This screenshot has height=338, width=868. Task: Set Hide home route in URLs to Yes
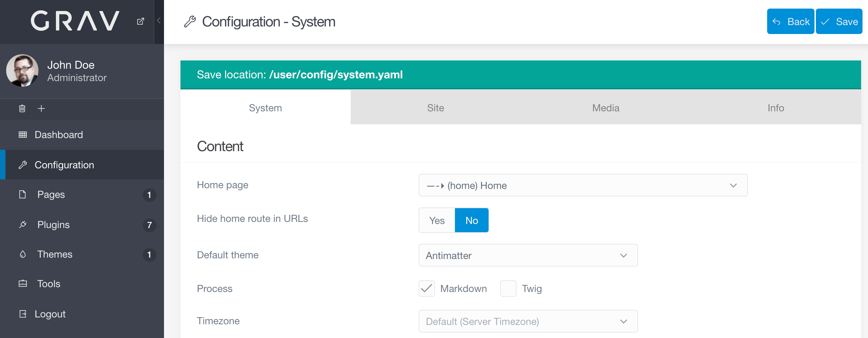tap(436, 220)
